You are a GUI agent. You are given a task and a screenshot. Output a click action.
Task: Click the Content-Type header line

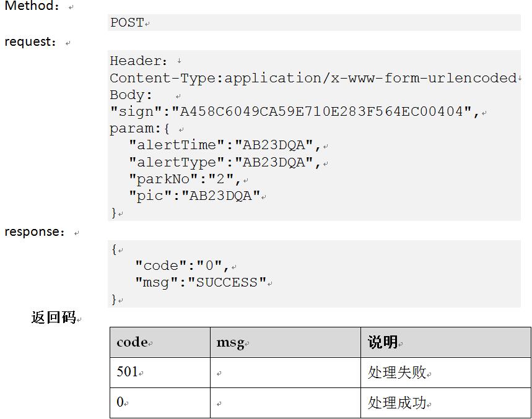pos(313,78)
